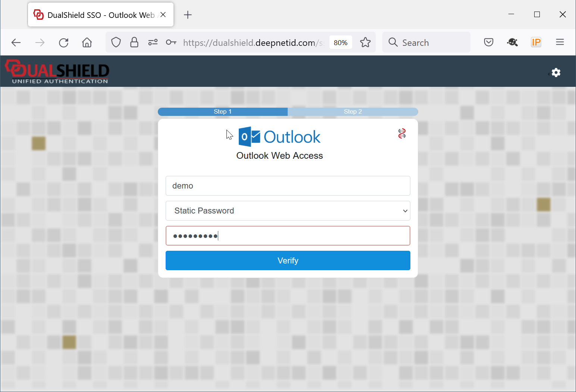Reset the 80% zoom level badge

(x=341, y=42)
